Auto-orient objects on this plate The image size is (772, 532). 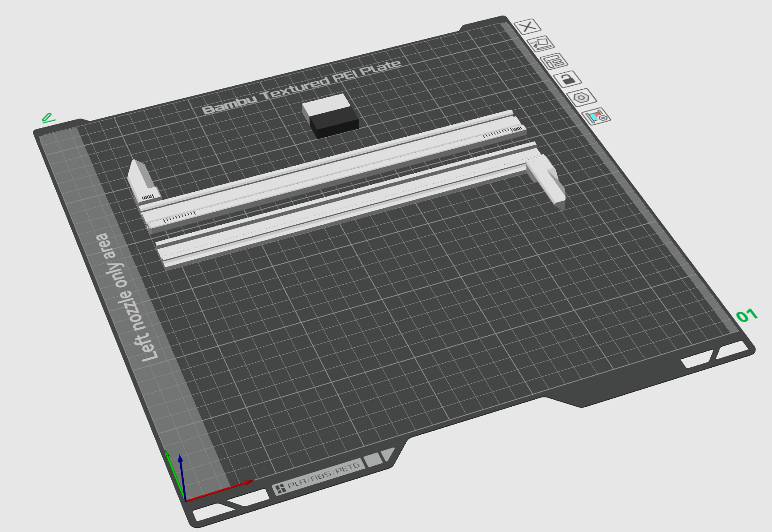point(541,44)
